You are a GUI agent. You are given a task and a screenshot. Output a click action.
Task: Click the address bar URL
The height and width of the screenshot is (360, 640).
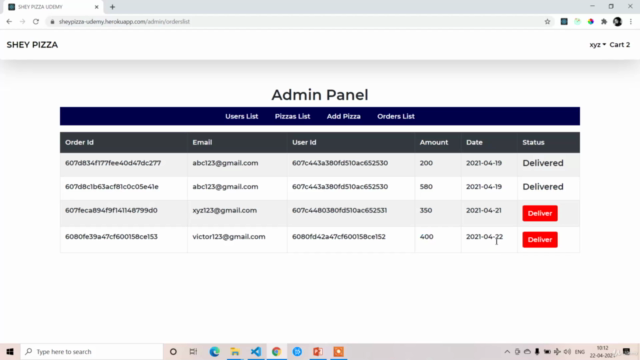click(x=124, y=22)
